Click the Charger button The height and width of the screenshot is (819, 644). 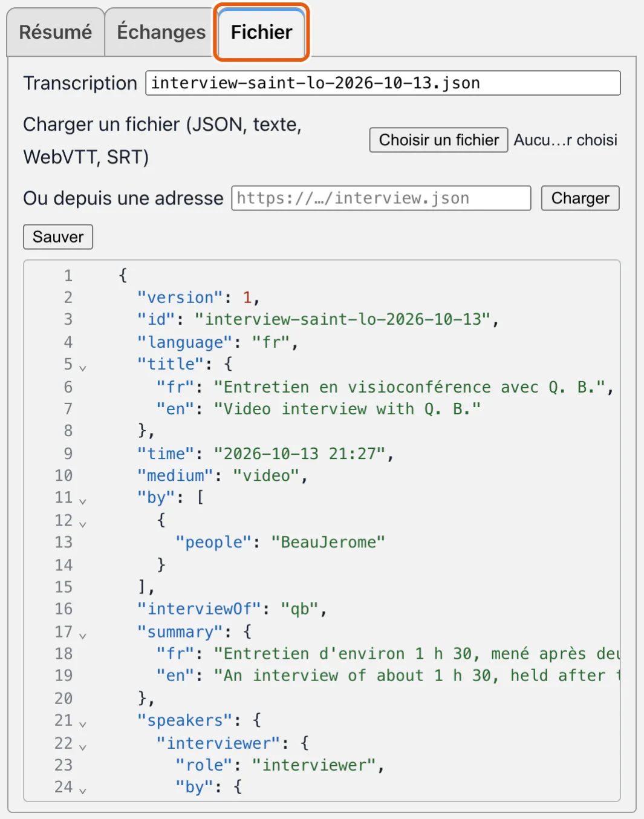pos(580,198)
